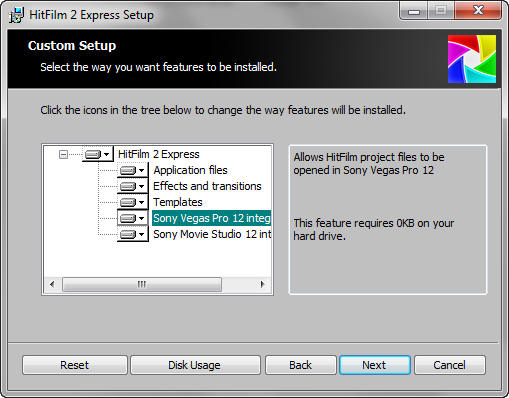This screenshot has height=398, width=509.
Task: Click the HitFilm 2 Express drive icon
Action: 93,154
